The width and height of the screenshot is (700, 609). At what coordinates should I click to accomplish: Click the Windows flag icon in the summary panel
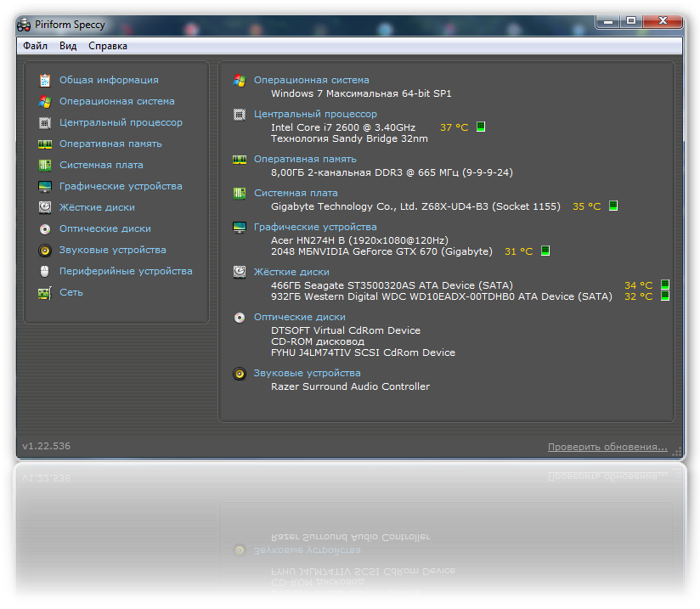coord(240,81)
